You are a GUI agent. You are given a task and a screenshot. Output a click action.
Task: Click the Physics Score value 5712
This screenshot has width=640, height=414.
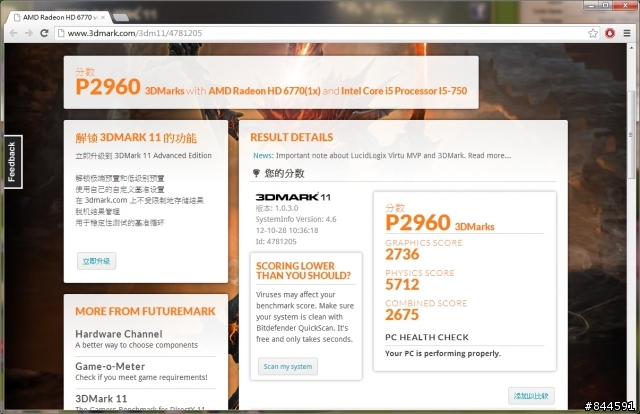pos(402,284)
